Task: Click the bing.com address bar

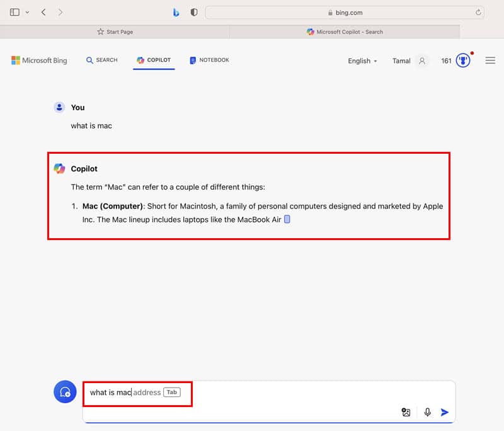Action: click(x=345, y=13)
